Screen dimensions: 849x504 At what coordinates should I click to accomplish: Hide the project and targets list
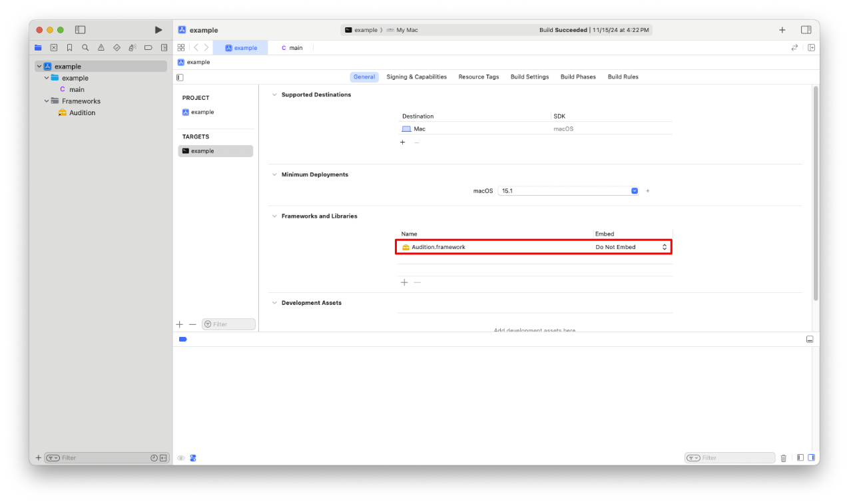pos(180,77)
